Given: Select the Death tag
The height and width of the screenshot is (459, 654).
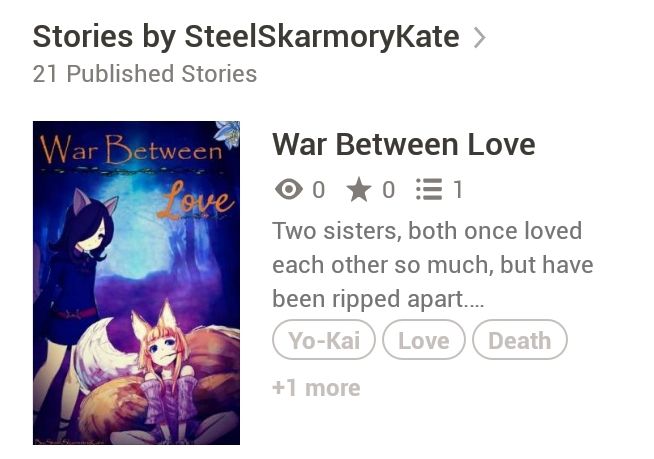Looking at the screenshot, I should (x=520, y=340).
